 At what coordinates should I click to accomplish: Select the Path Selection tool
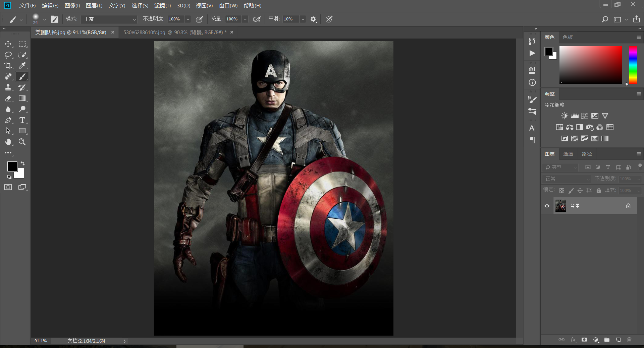(8, 131)
